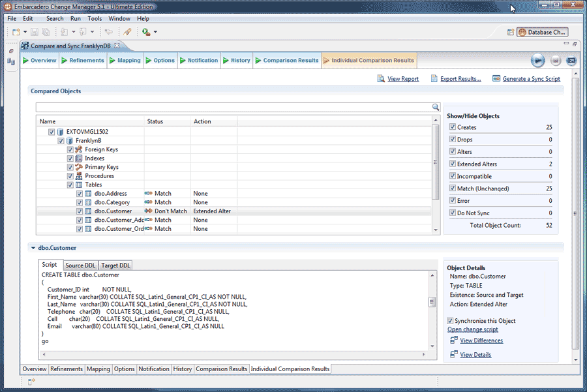Screen dimensions: 587x392
Task: Click the View Differences icon
Action: click(454, 340)
